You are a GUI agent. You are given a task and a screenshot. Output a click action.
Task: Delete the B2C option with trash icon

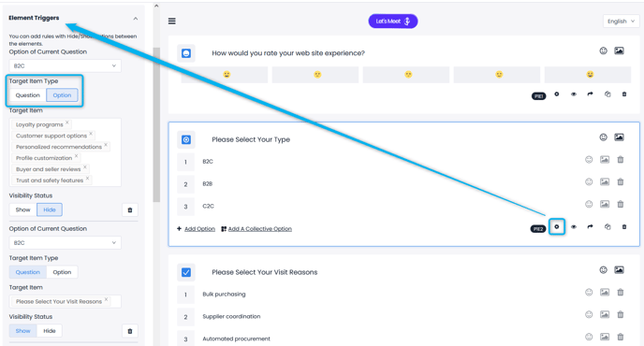coord(621,160)
